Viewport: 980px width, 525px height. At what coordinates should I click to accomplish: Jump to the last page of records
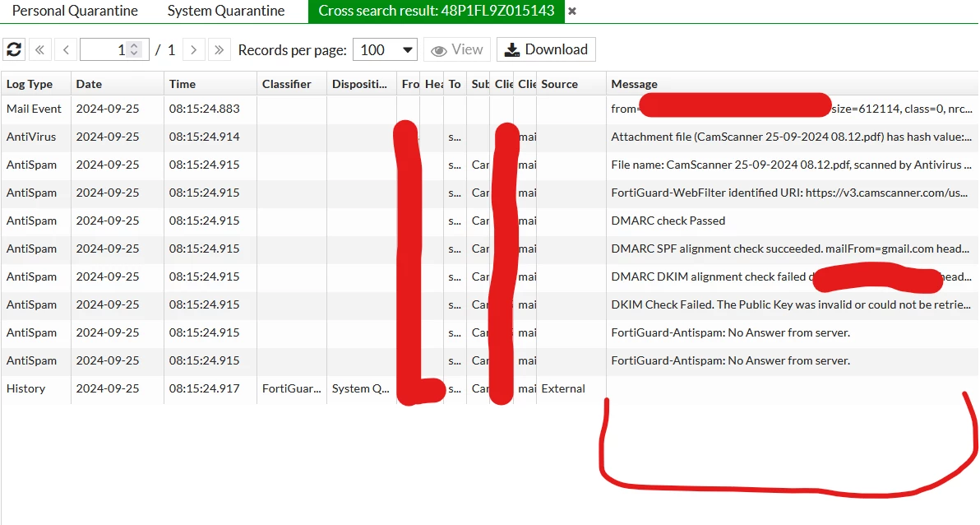(x=219, y=49)
